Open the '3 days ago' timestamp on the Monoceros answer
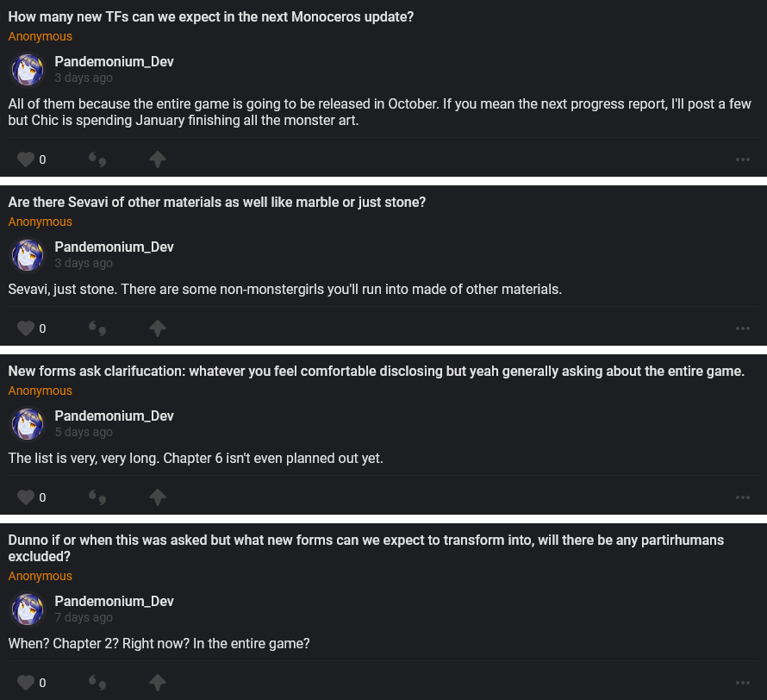767x700 pixels. tap(84, 78)
